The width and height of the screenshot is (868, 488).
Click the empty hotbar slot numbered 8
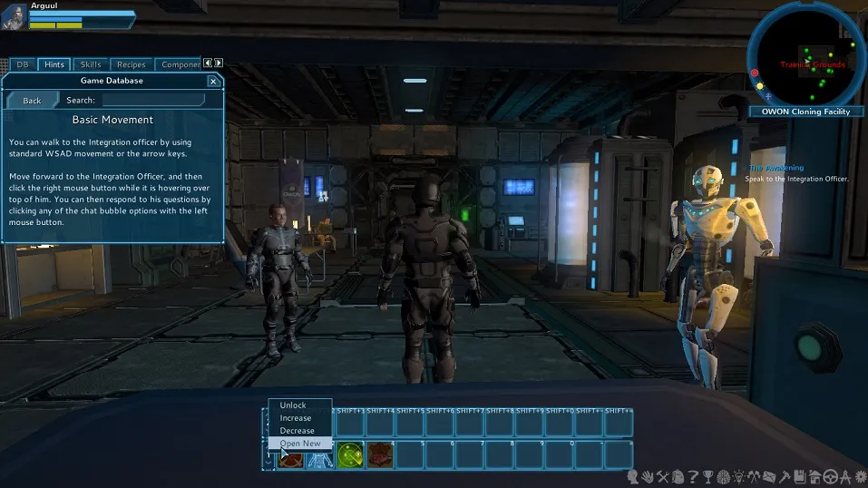pos(500,454)
